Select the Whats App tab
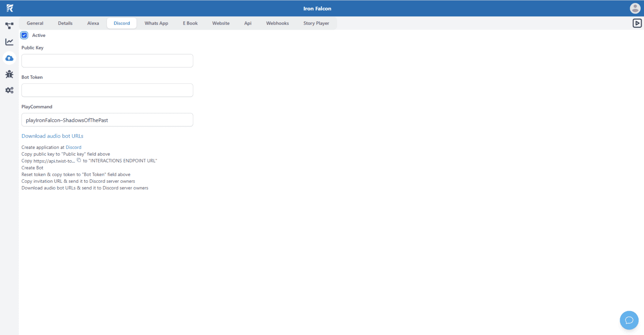Viewport: 644px width, 335px height. pyautogui.click(x=156, y=23)
